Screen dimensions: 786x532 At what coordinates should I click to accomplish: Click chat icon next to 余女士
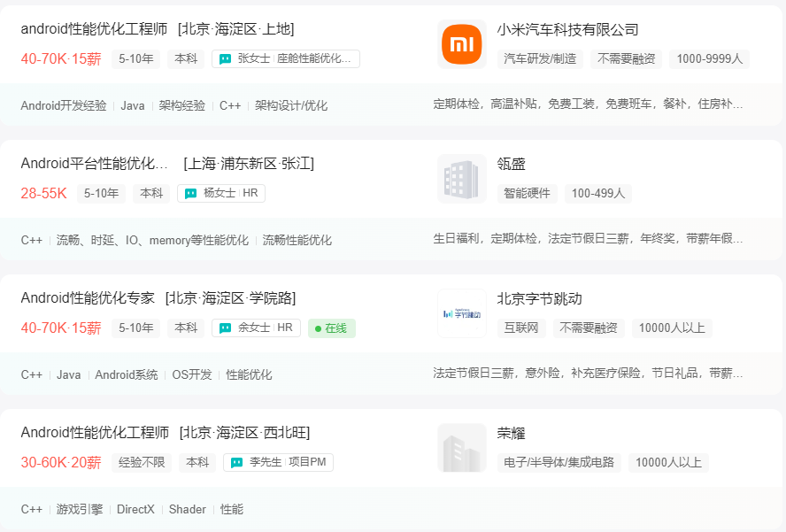coord(225,328)
